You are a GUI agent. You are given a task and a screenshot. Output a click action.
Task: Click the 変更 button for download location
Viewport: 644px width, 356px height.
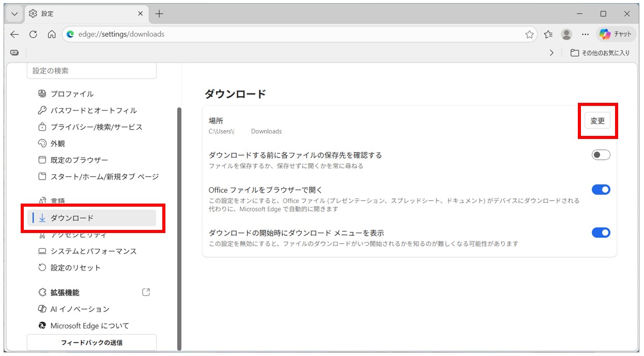(x=597, y=120)
